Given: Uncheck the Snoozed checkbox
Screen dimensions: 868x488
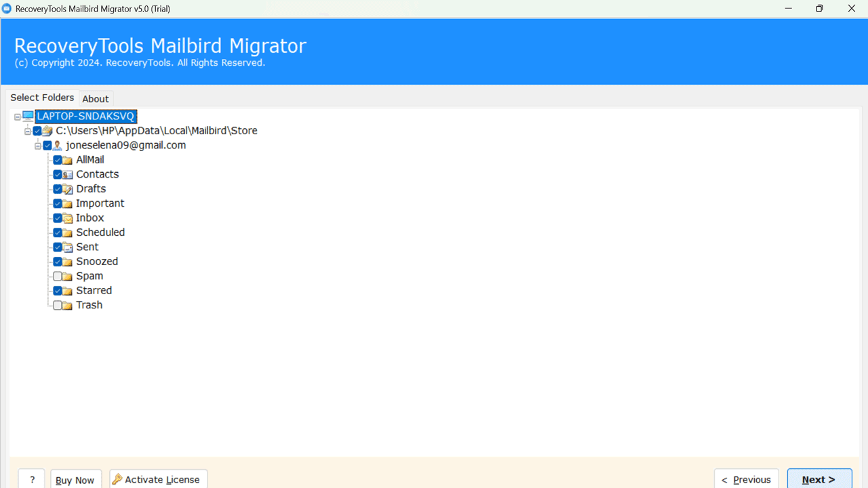Looking at the screenshot, I should click(58, 262).
